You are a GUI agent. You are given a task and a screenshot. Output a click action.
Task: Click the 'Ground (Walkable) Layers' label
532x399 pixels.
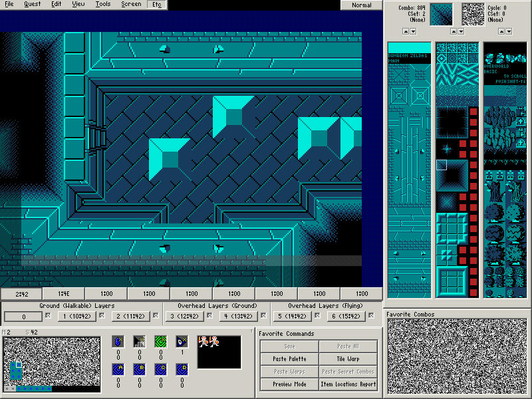click(76, 306)
